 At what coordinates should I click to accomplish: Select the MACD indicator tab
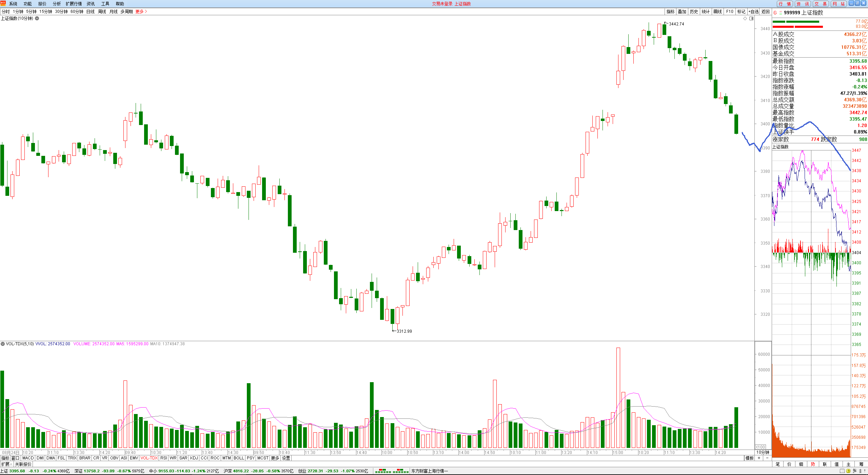(x=28, y=458)
